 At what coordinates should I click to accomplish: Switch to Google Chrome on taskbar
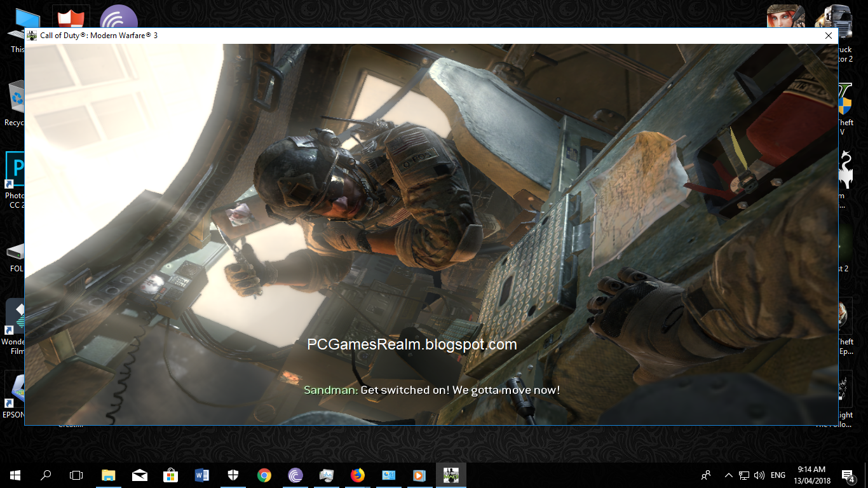264,475
